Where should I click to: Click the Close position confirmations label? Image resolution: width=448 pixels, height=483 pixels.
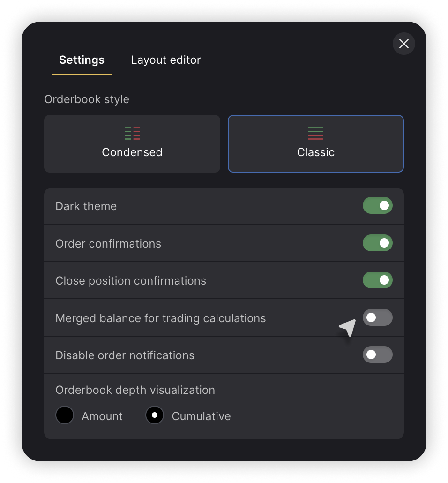[x=131, y=281]
